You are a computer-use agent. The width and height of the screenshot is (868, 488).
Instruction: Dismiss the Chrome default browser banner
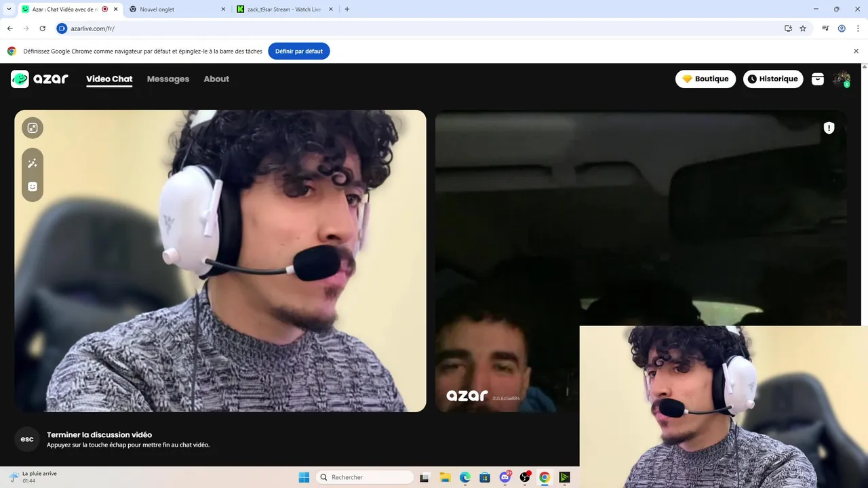pyautogui.click(x=856, y=51)
